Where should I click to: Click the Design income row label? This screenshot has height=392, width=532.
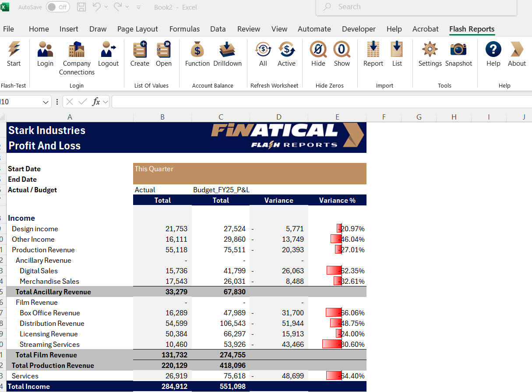tap(35, 229)
